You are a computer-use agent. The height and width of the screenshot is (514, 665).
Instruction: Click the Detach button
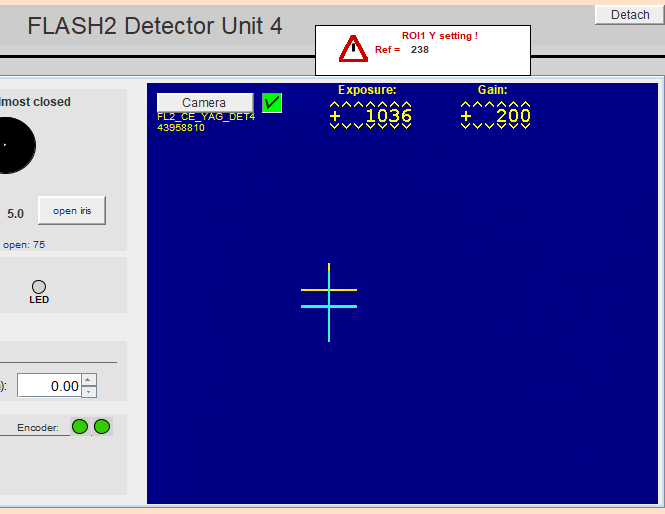tap(630, 15)
